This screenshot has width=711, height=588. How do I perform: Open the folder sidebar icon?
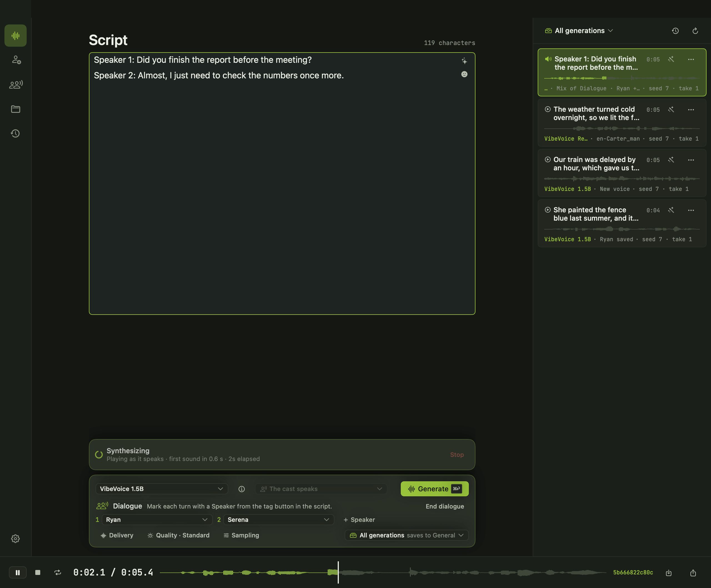pos(16,109)
